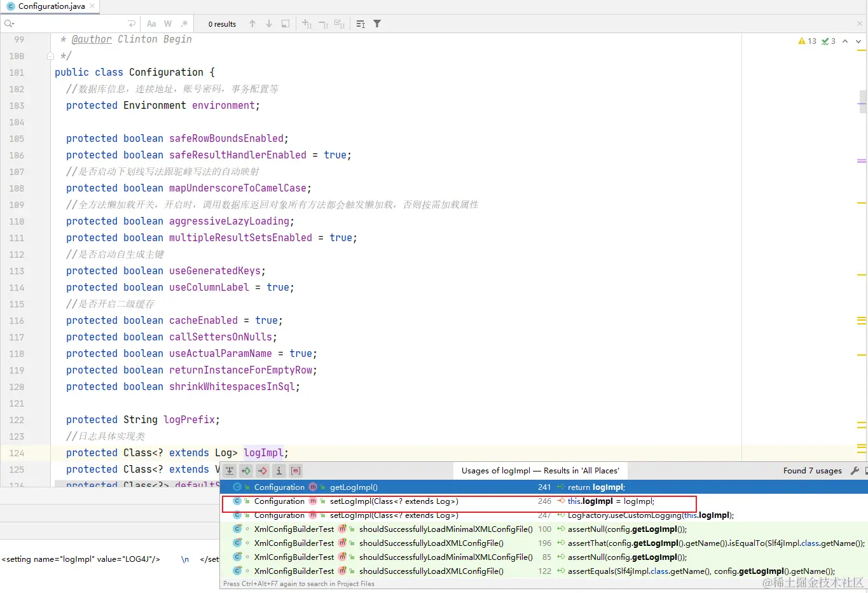Switch to the Configuration.java tab
868x593 pixels.
[x=51, y=6]
